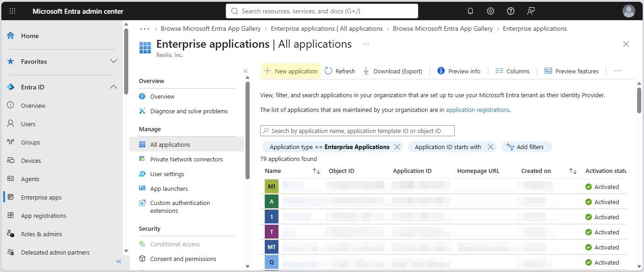Open last Enterprise applications breadcrumb

[535, 28]
